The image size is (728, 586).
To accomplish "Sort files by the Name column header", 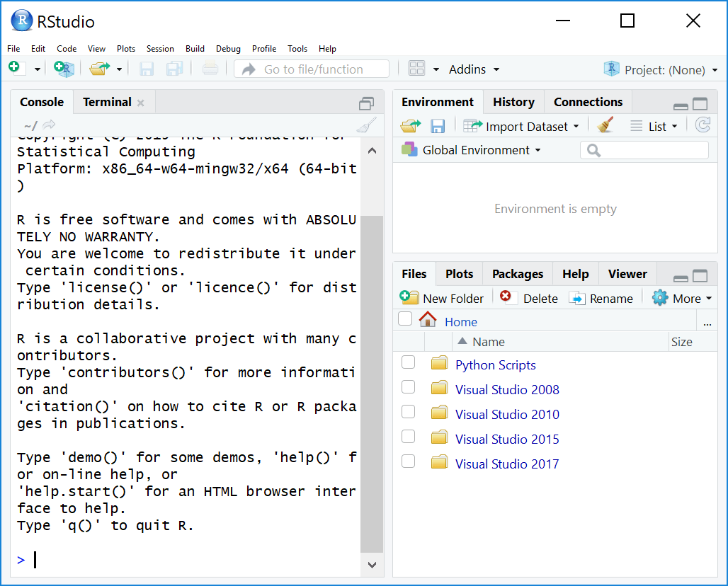I will coord(560,342).
